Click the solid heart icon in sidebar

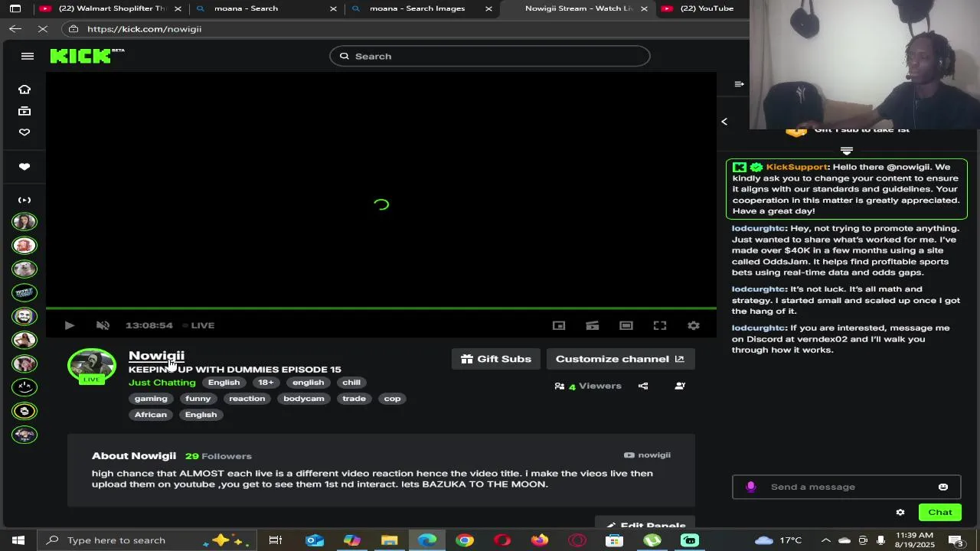[24, 167]
